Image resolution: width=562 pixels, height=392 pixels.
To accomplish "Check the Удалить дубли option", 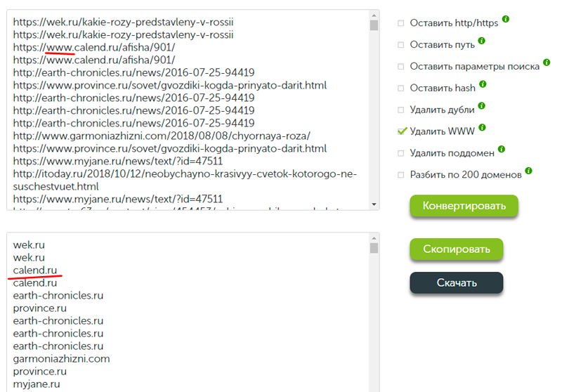I will [400, 110].
